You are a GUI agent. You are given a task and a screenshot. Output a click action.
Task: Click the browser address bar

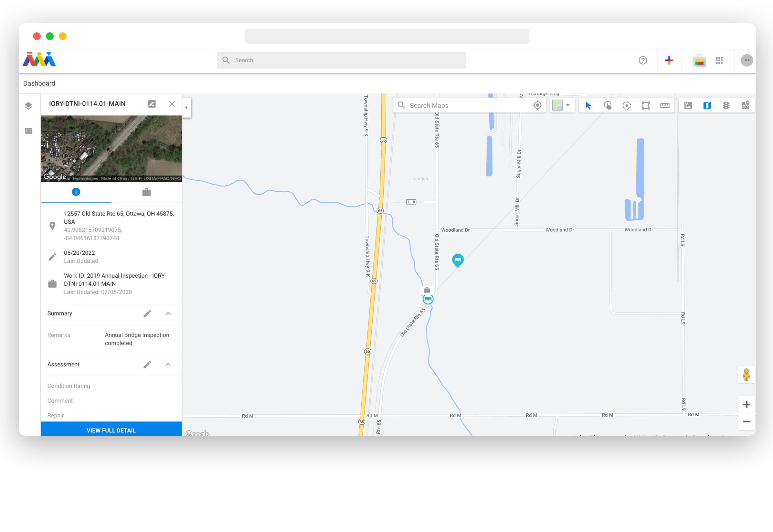[387, 36]
